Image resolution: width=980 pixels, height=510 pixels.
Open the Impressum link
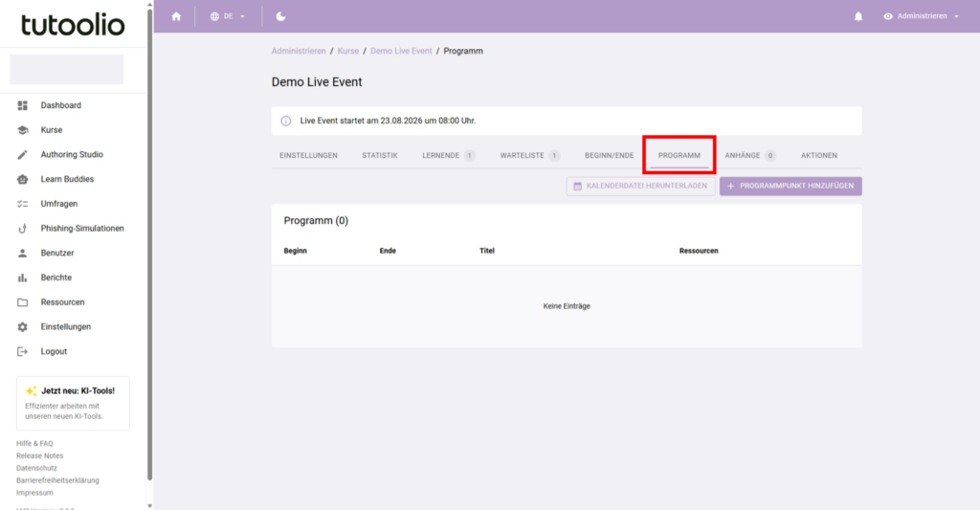[x=34, y=493]
